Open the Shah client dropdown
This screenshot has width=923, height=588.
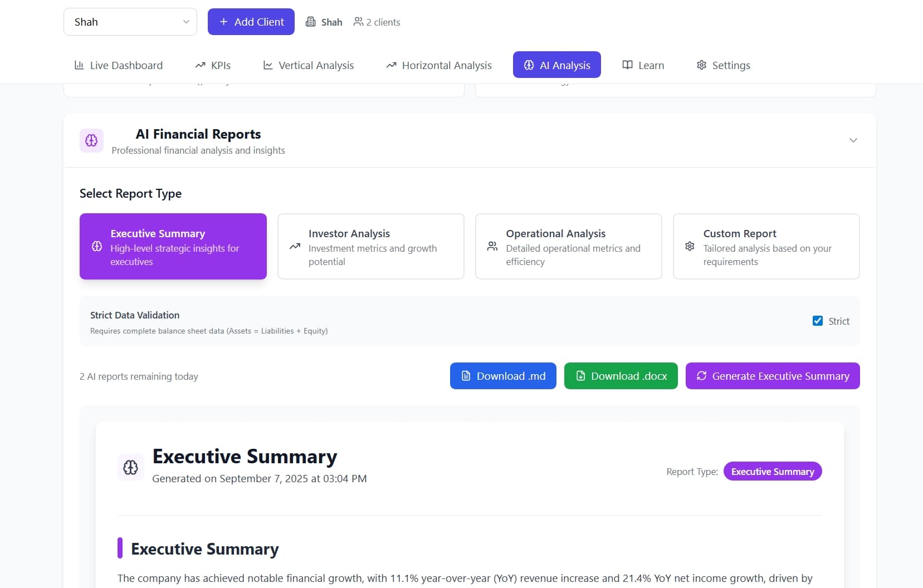[x=130, y=22]
